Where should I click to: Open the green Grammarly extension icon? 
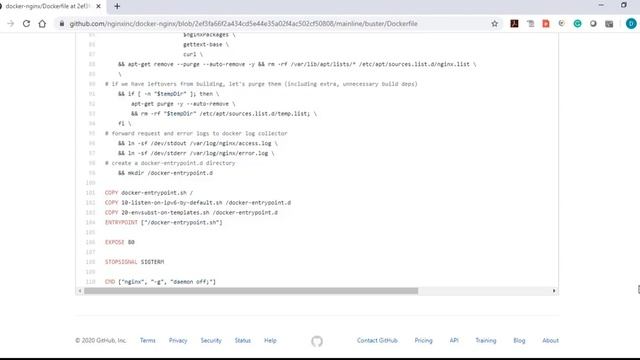[x=577, y=24]
